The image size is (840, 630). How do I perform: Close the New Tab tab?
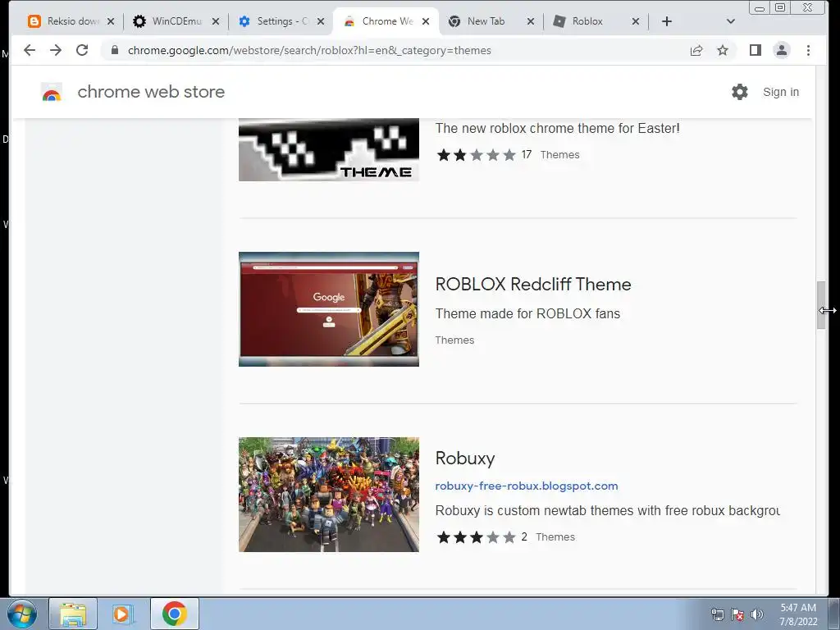click(531, 21)
